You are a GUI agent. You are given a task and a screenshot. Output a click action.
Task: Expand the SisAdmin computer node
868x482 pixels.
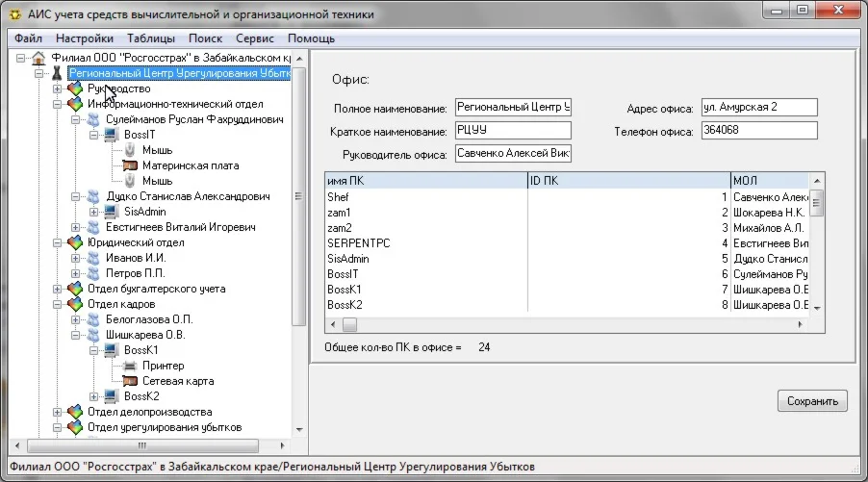pyautogui.click(x=93, y=212)
